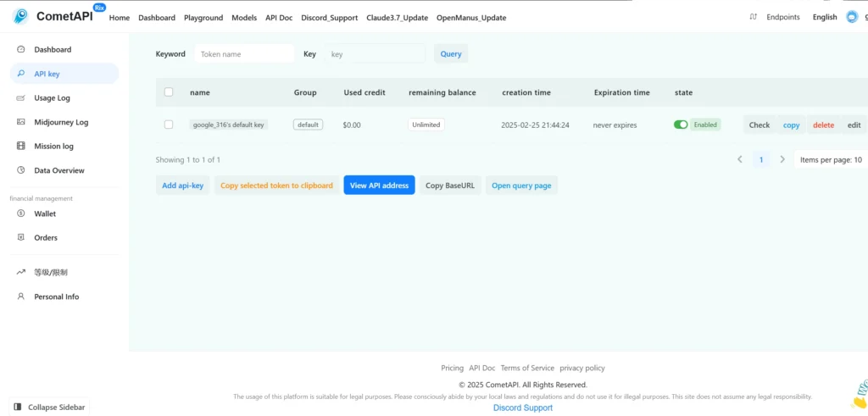Click the Dashboard sidebar icon
This screenshot has width=868, height=416.
click(21, 49)
